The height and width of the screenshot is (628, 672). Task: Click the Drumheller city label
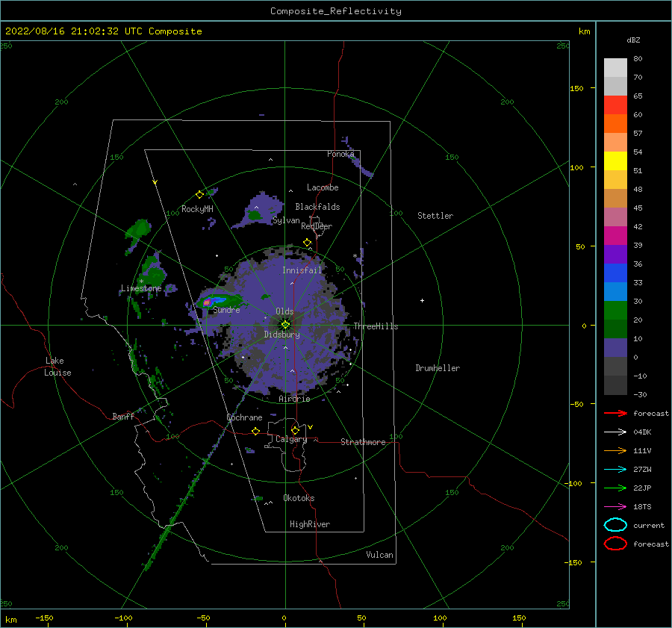click(x=438, y=368)
